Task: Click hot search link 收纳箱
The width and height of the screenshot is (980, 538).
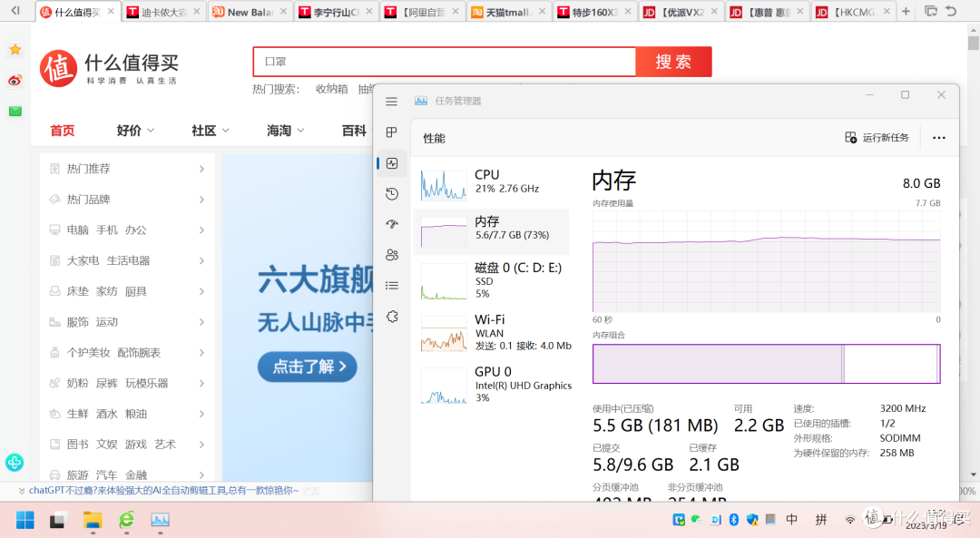Action: tap(331, 89)
